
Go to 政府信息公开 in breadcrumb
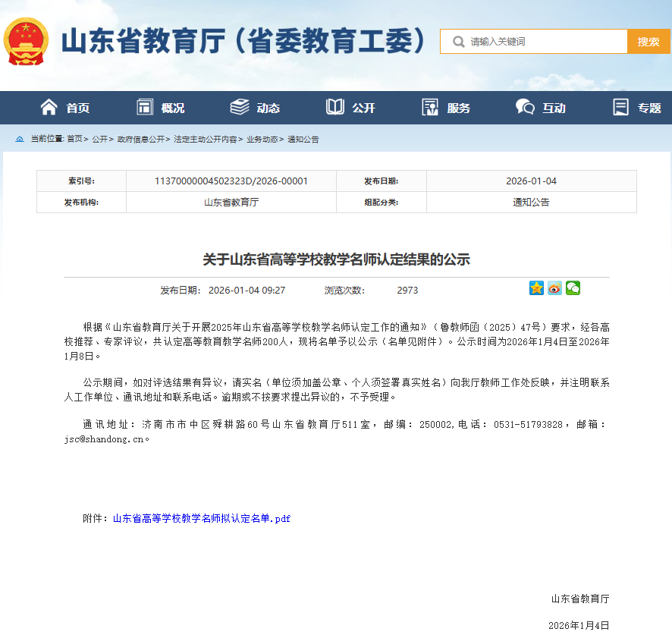pyautogui.click(x=141, y=140)
